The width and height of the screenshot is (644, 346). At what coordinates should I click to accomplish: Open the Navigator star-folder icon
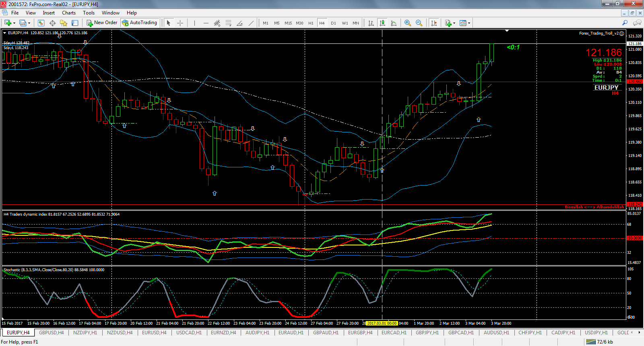pyautogui.click(x=64, y=23)
